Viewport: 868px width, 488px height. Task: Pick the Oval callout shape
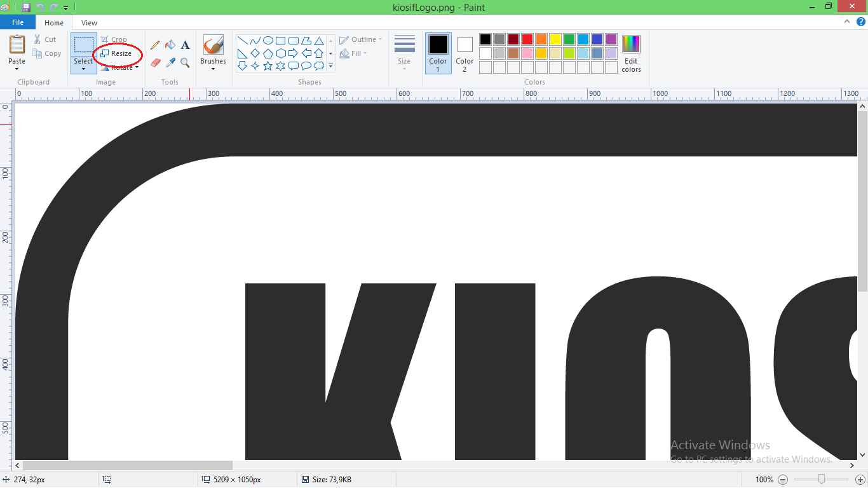coord(306,66)
